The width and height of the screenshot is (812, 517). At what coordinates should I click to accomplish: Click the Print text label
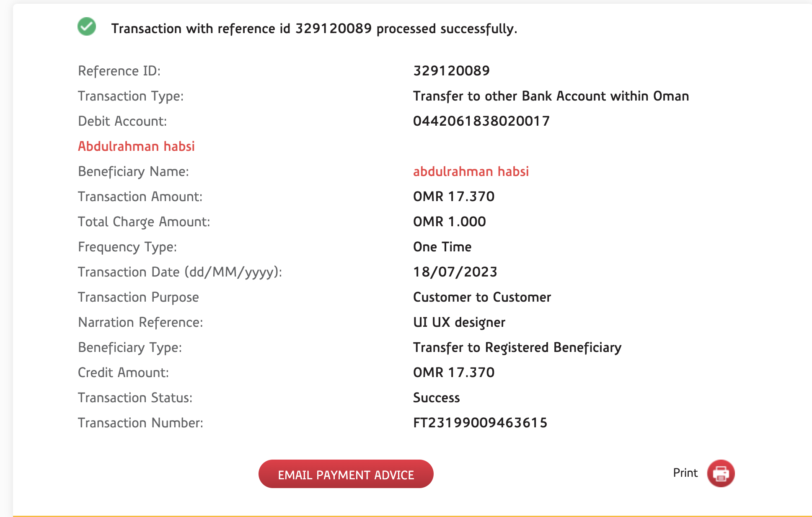[x=685, y=473]
